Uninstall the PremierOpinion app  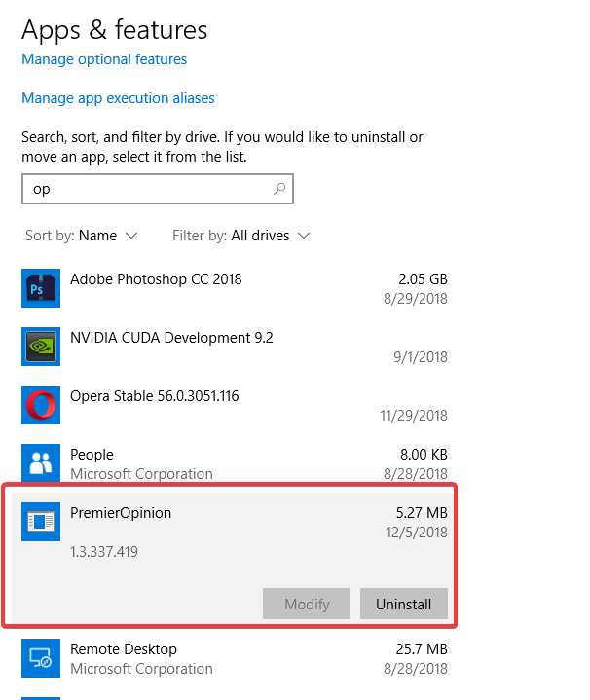coord(403,604)
